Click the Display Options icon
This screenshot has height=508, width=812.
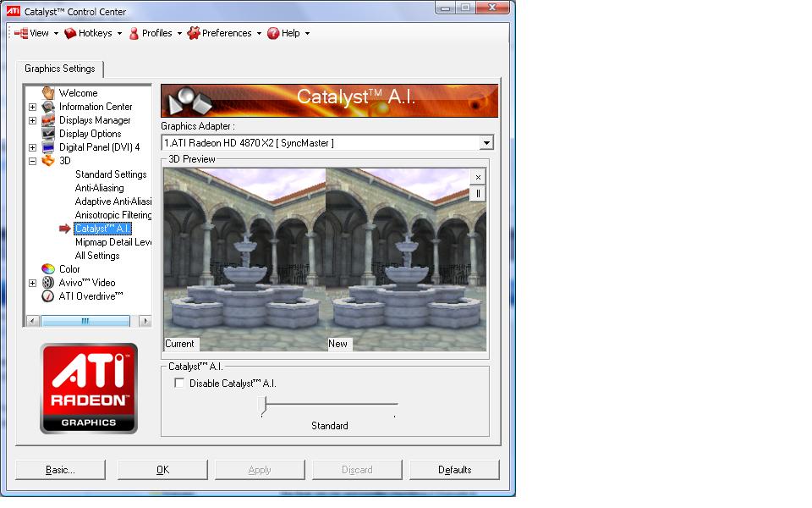[x=48, y=134]
